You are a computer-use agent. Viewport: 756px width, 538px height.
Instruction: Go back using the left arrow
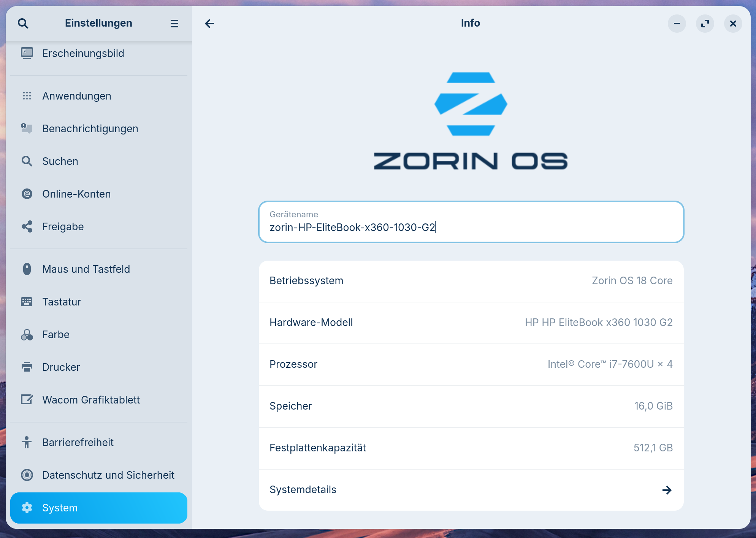coord(209,24)
